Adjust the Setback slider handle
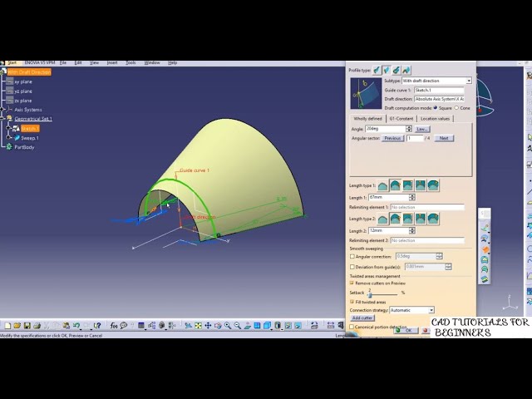Image resolution: width=532 pixels, height=399 pixels. pos(370,294)
